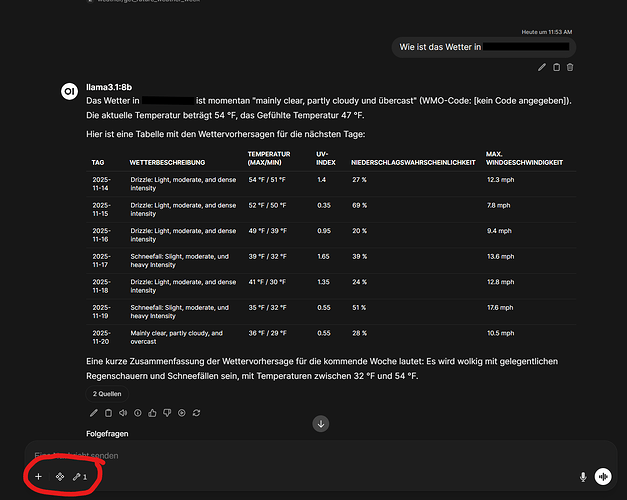Read the llama3.1:8b response aloud

(x=123, y=413)
